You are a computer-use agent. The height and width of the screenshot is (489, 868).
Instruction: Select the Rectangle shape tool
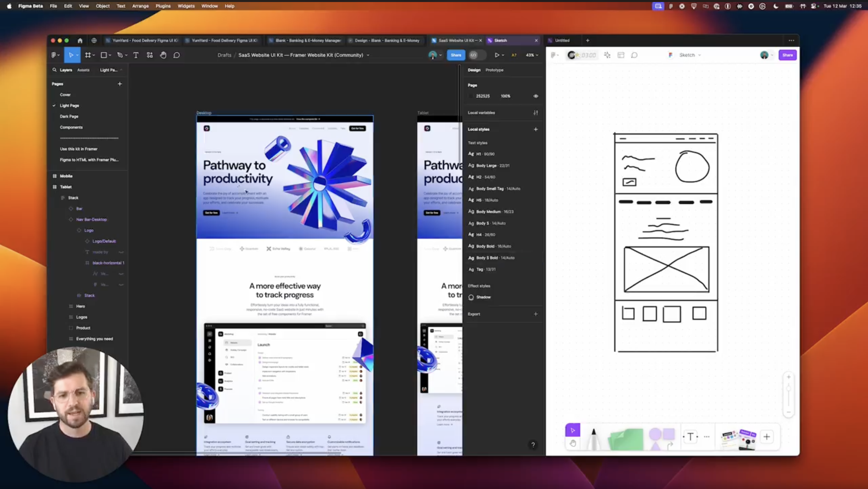[x=104, y=55]
